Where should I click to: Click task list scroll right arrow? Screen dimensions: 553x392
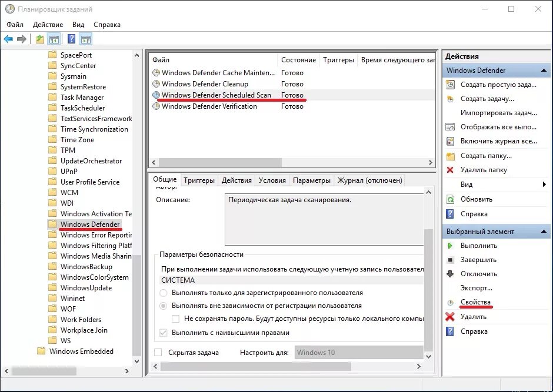[x=430, y=162]
